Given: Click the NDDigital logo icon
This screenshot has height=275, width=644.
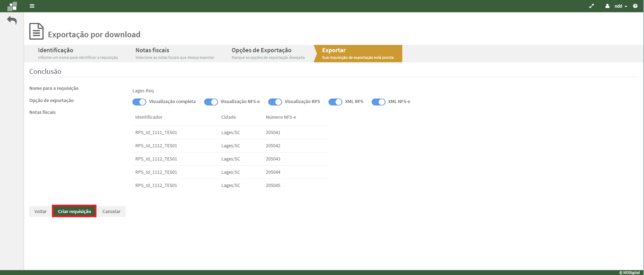Looking at the screenshot, I should point(12,6).
